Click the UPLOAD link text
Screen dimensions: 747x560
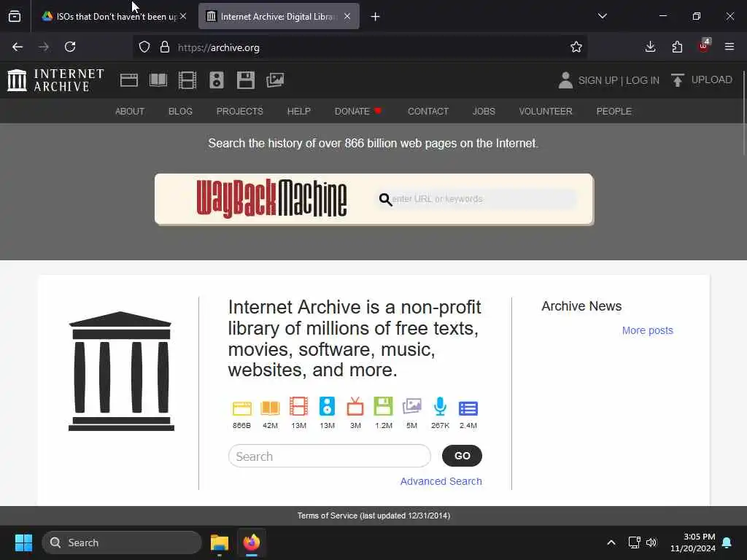712,80
